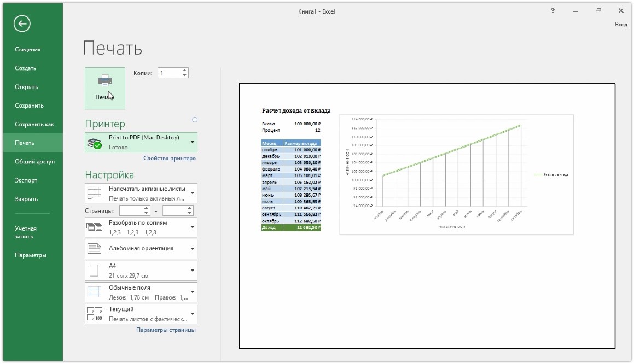Open the landscape orientation dropdown

point(193,249)
